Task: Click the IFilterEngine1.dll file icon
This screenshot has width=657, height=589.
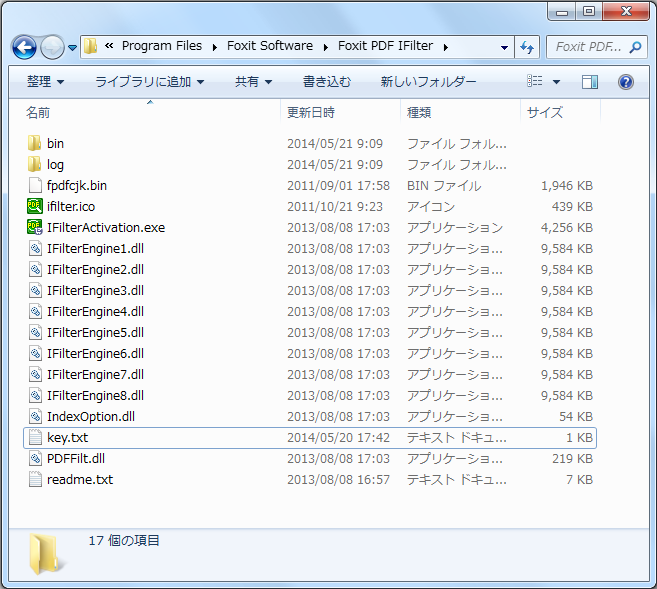Action: point(35,248)
